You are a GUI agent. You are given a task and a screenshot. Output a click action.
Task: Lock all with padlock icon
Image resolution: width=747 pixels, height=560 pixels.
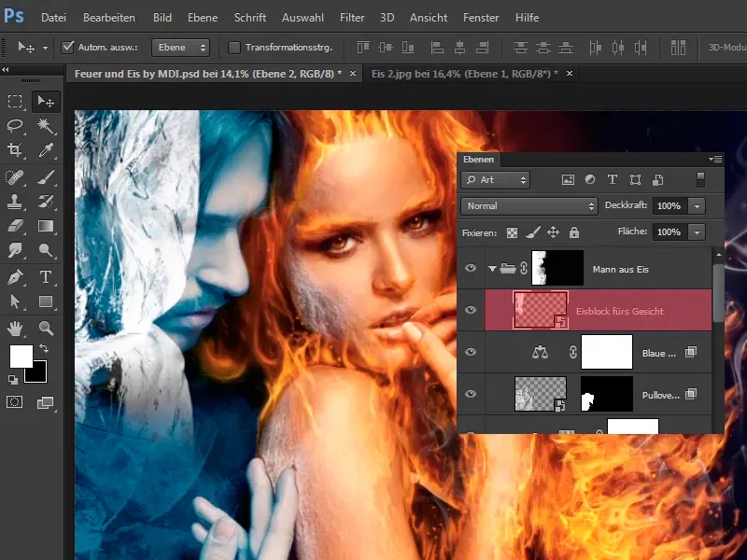coord(573,231)
